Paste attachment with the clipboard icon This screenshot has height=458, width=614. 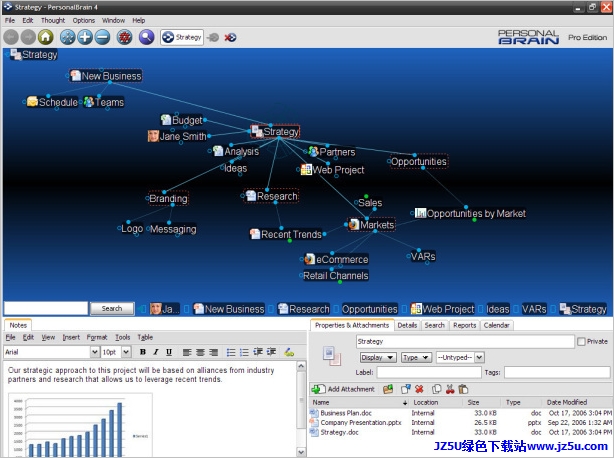463,389
